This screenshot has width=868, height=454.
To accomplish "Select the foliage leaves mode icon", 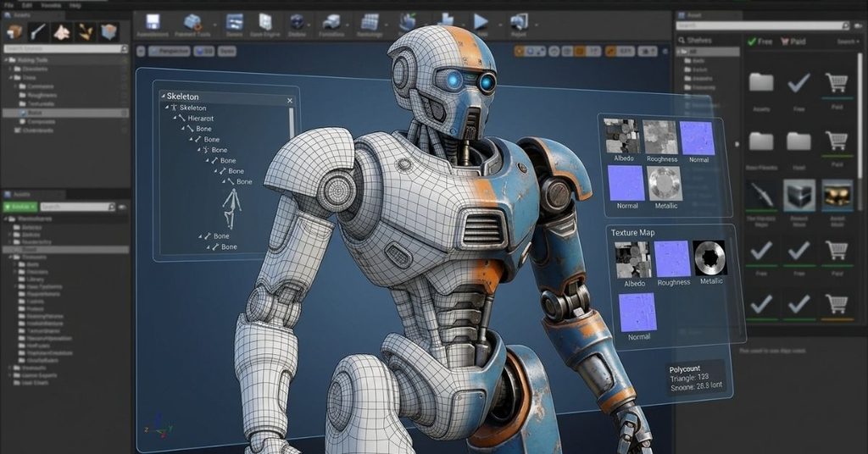I will tap(86, 32).
